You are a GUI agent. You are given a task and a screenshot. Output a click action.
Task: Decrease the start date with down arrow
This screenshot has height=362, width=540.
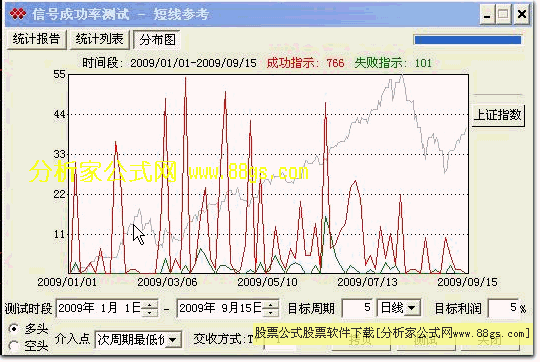tap(150, 312)
